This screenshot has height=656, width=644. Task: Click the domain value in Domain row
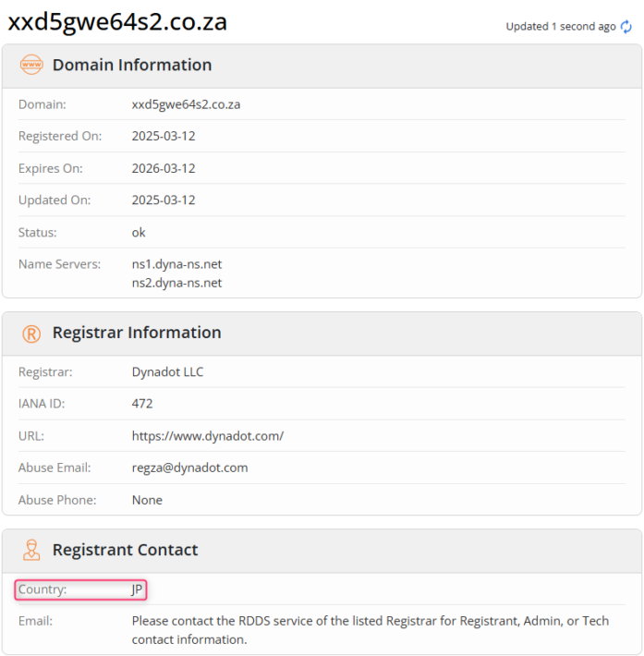click(186, 105)
